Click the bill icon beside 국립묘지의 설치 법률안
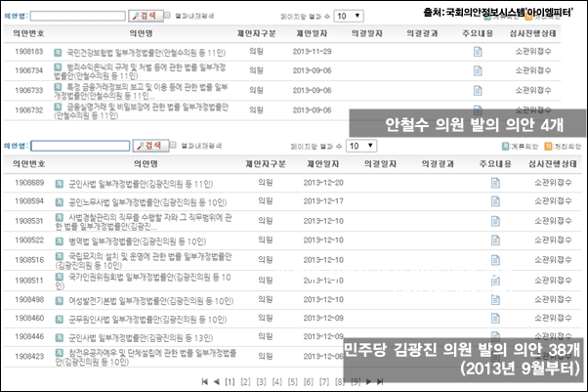Screen dimensions: 588x392 click(x=60, y=256)
